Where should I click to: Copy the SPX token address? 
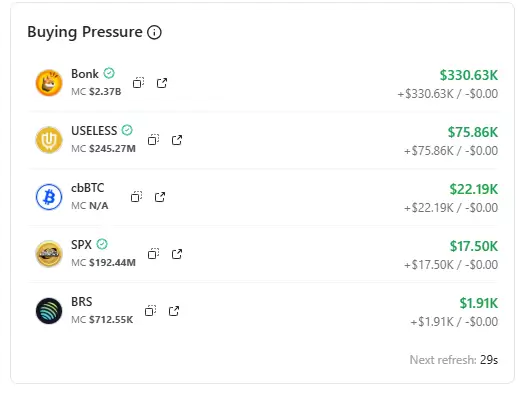(153, 254)
